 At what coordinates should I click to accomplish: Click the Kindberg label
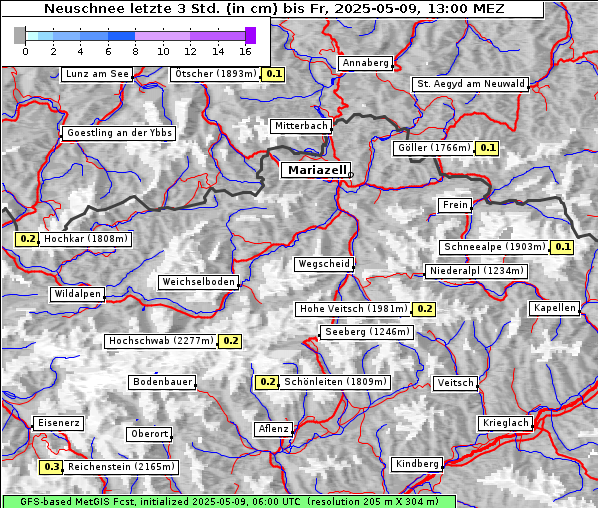pos(417,464)
